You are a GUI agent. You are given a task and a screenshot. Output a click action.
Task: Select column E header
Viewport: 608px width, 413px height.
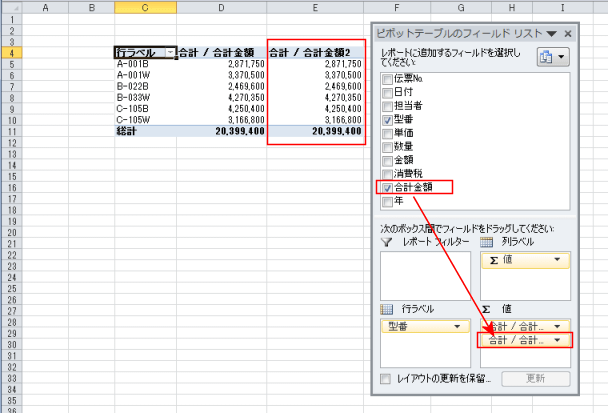315,7
